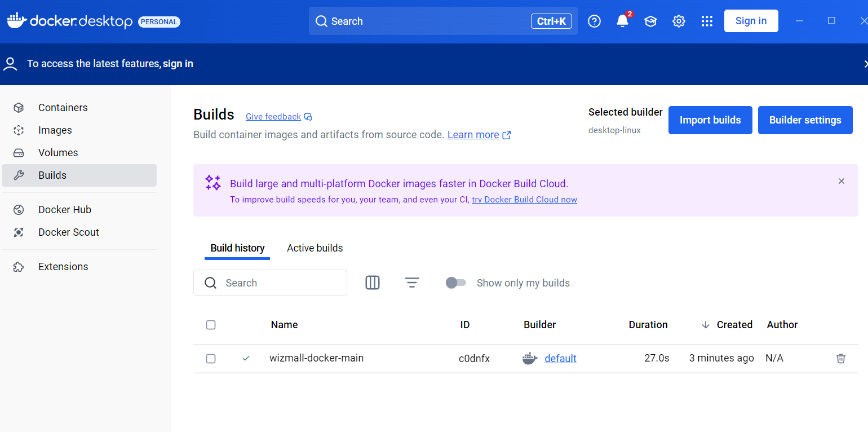
Task: Open the Learn more link
Action: coord(473,135)
